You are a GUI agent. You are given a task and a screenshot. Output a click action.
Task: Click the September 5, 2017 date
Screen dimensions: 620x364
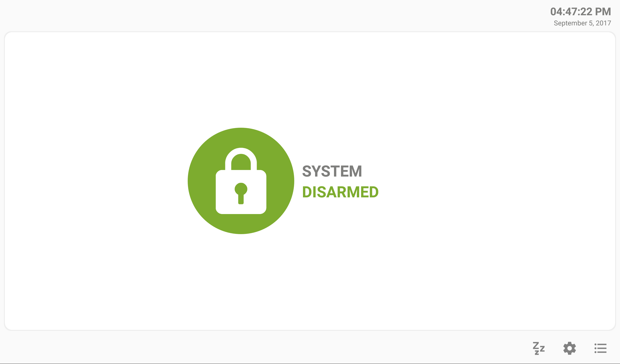(x=582, y=23)
